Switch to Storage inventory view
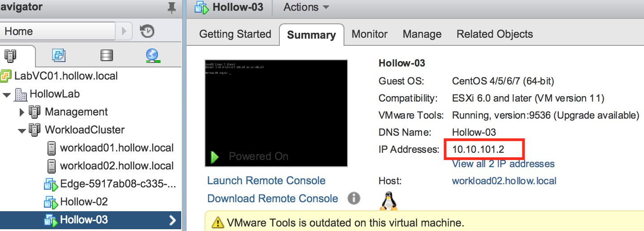Image resolution: width=644 pixels, height=231 pixels. (x=107, y=55)
